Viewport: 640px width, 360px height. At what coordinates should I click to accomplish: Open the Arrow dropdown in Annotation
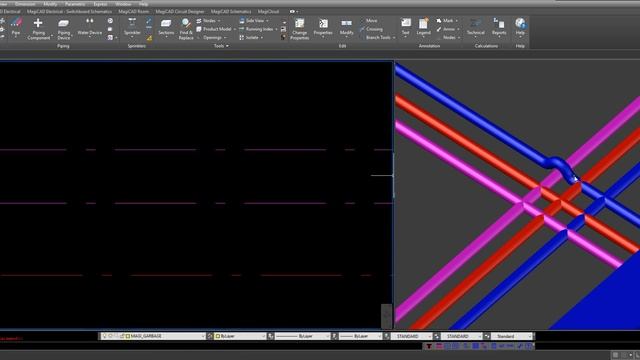[x=447, y=29]
